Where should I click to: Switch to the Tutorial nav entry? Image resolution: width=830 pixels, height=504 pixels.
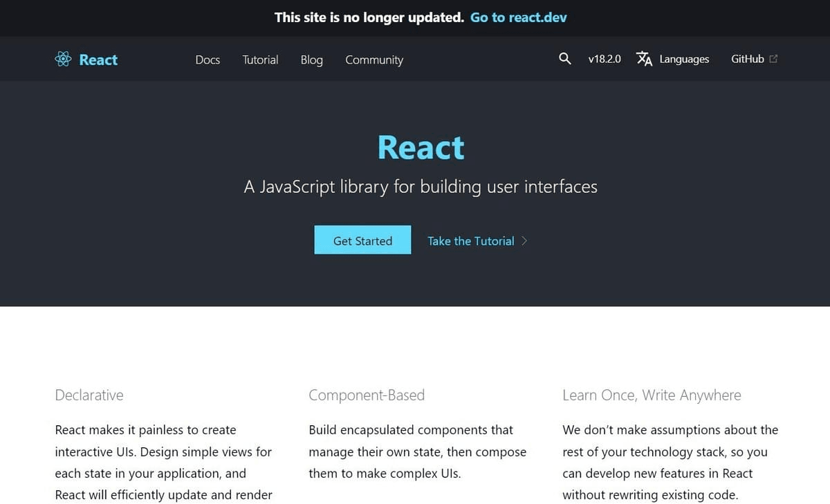click(260, 60)
